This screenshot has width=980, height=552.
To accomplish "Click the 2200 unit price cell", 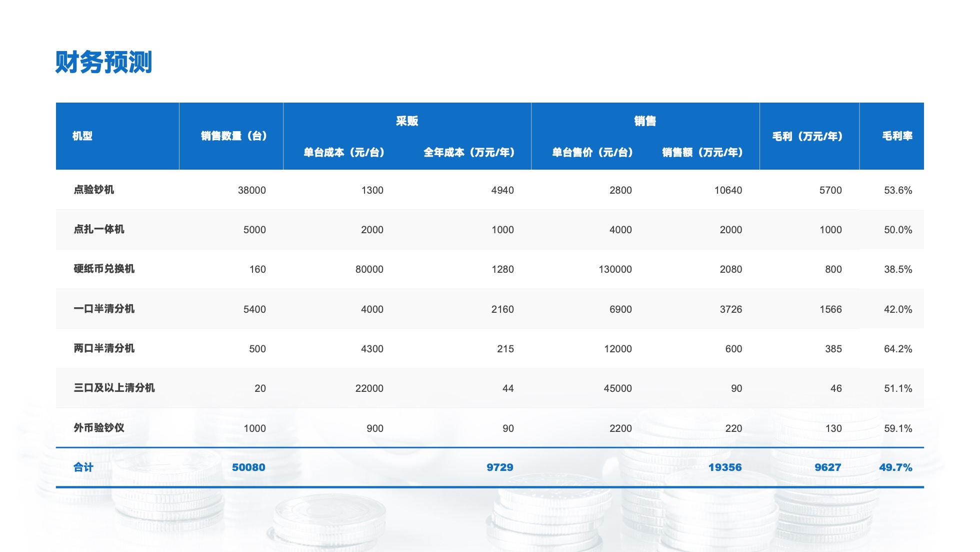I will point(620,428).
